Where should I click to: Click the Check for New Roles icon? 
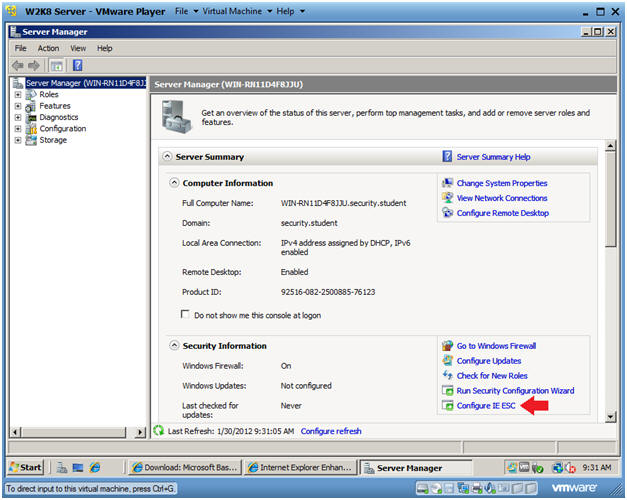(x=447, y=375)
